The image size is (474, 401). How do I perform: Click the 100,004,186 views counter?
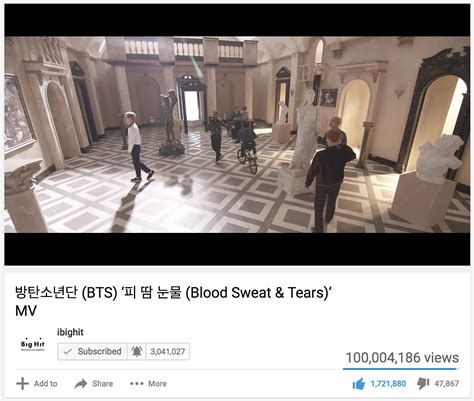pyautogui.click(x=402, y=358)
